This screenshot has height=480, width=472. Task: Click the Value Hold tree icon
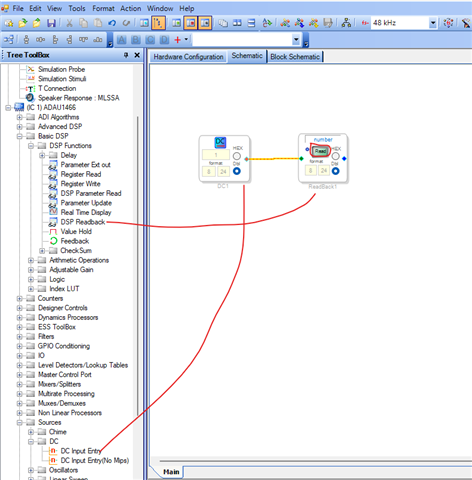coord(53,231)
